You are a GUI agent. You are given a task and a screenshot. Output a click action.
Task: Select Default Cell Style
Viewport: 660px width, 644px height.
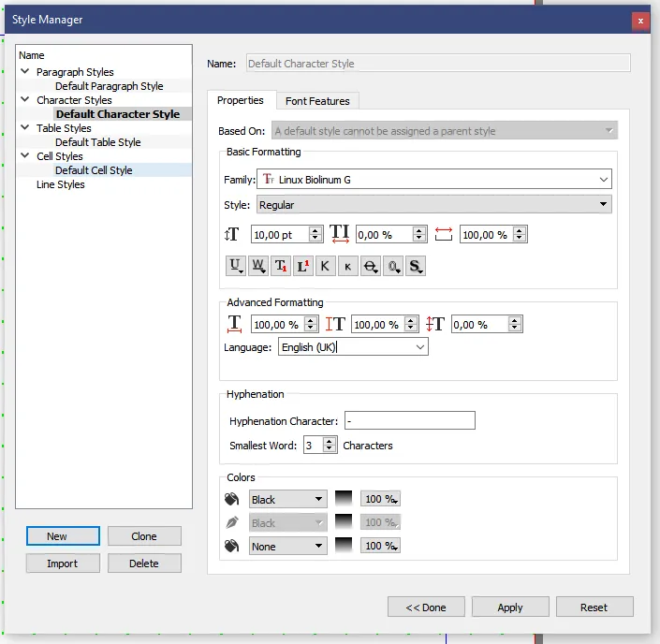point(94,170)
